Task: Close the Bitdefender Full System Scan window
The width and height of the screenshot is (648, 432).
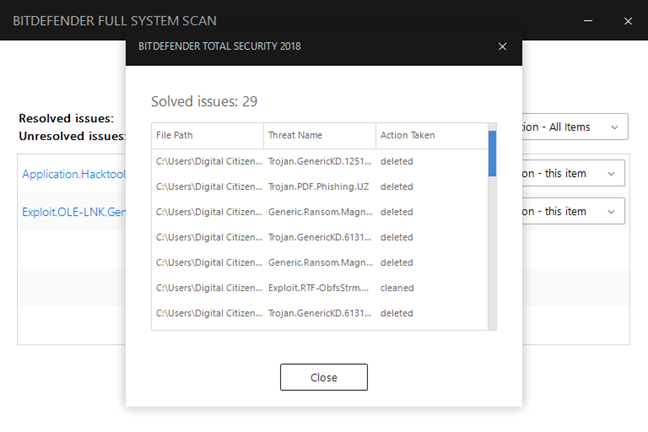Action: coord(628,21)
